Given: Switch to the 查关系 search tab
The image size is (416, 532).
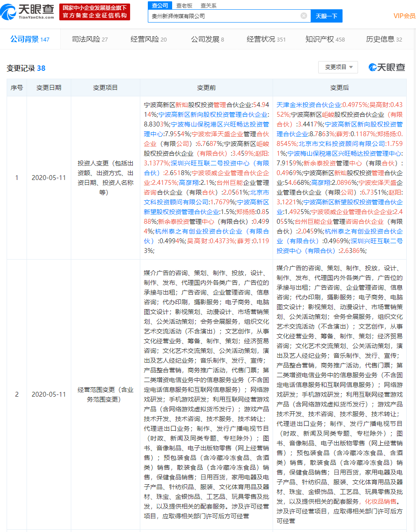Looking at the screenshot, I should 208,5.
